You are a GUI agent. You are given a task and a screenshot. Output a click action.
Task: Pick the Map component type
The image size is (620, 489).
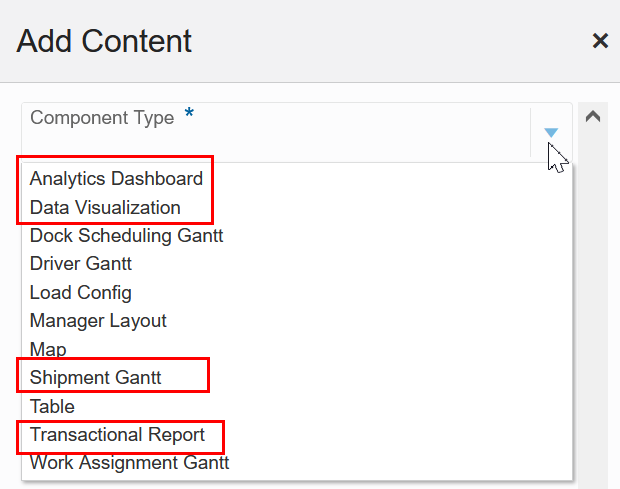coord(48,350)
